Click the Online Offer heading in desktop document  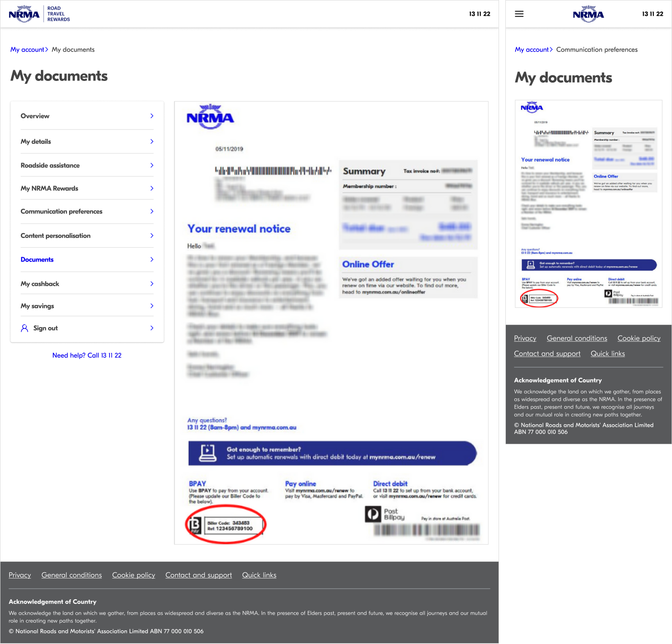coord(368,264)
